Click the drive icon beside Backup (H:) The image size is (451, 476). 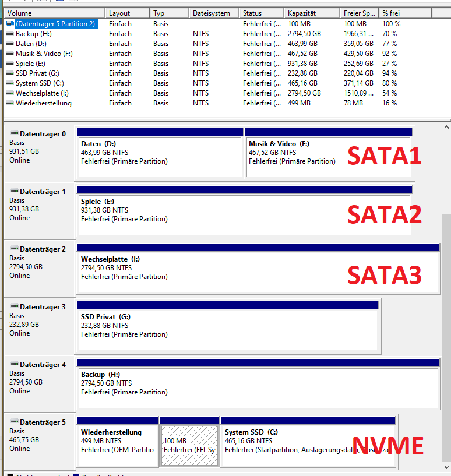pos(10,34)
